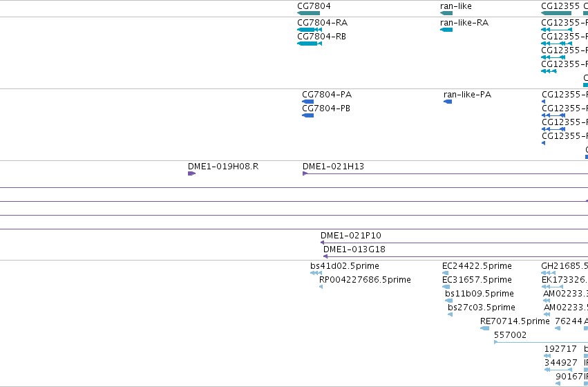The image size is (588, 387).
Task: Open the ran-like-PA protein label
Action: coord(467,95)
